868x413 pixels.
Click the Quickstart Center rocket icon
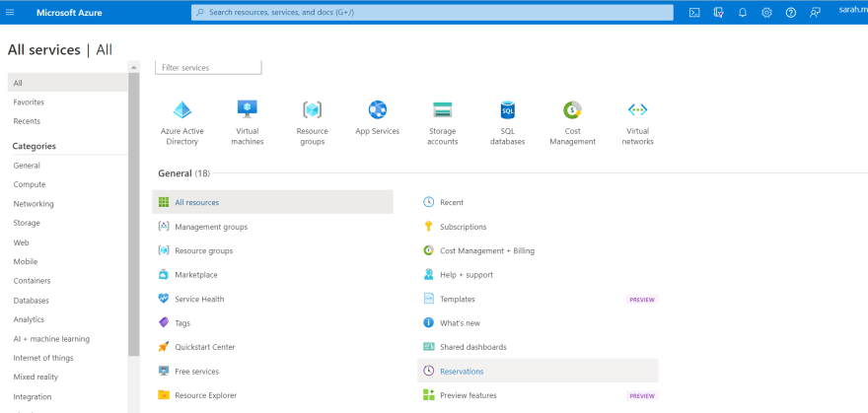[x=164, y=347]
